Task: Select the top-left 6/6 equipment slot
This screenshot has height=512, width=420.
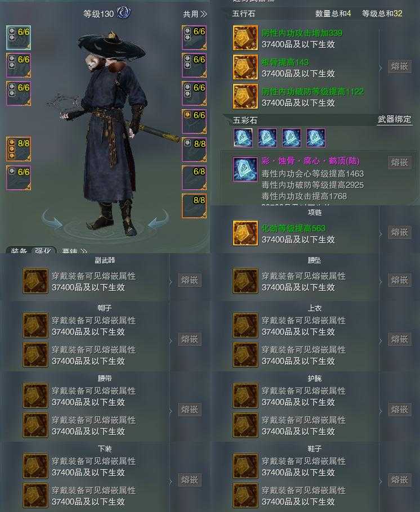Action: pyautogui.click(x=19, y=38)
